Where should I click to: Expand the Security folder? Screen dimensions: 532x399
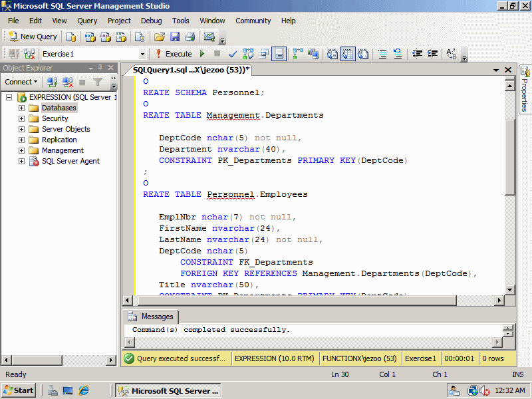point(21,118)
